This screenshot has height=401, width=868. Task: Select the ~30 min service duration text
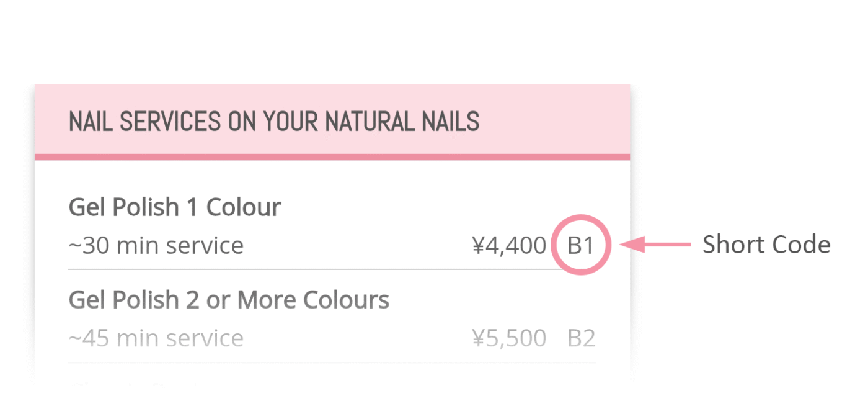tap(156, 245)
